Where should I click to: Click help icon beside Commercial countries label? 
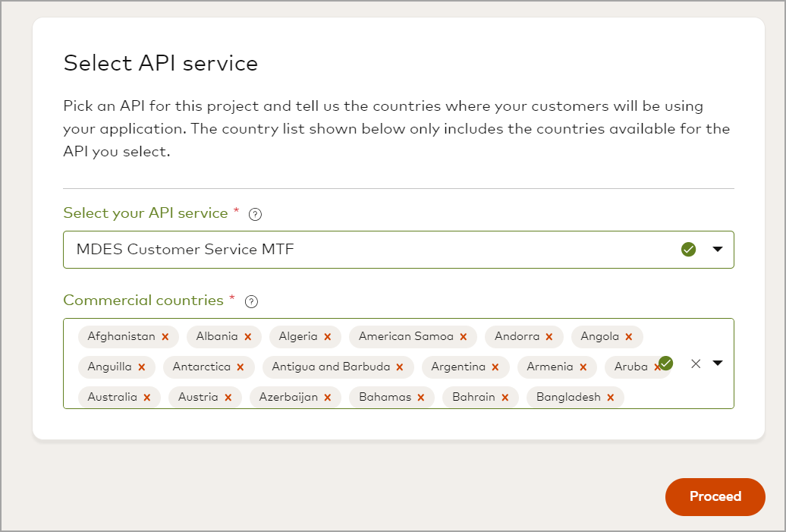coord(252,301)
